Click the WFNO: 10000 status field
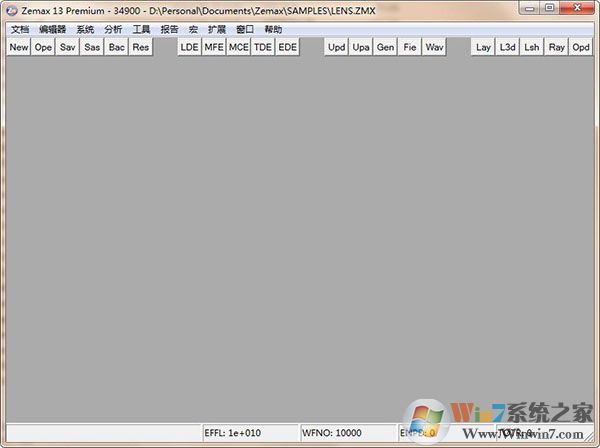This screenshot has width=600, height=448. [348, 433]
